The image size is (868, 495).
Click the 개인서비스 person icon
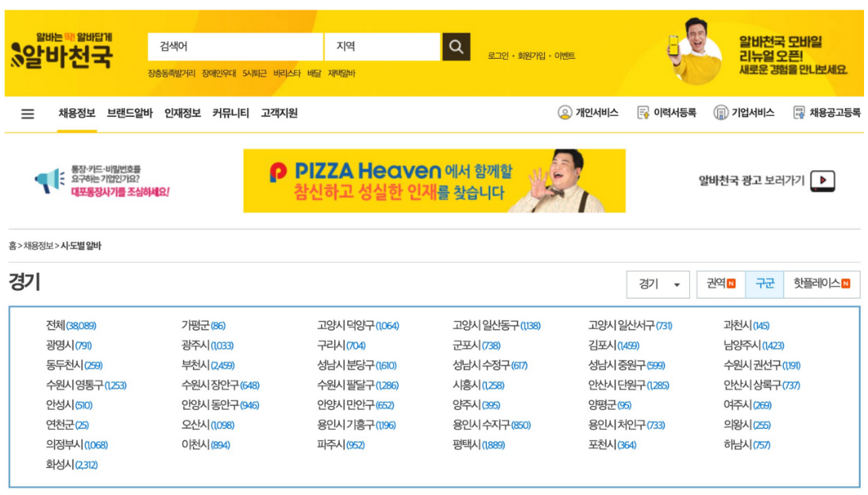point(565,113)
